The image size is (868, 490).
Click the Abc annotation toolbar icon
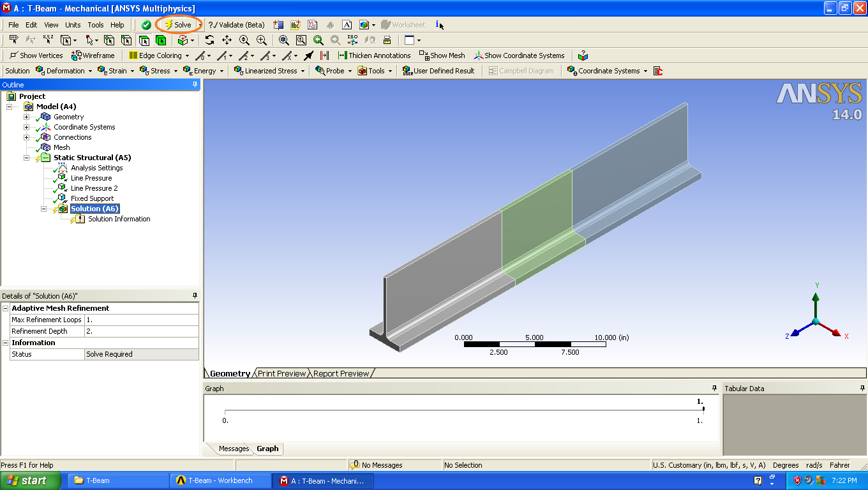(295, 25)
